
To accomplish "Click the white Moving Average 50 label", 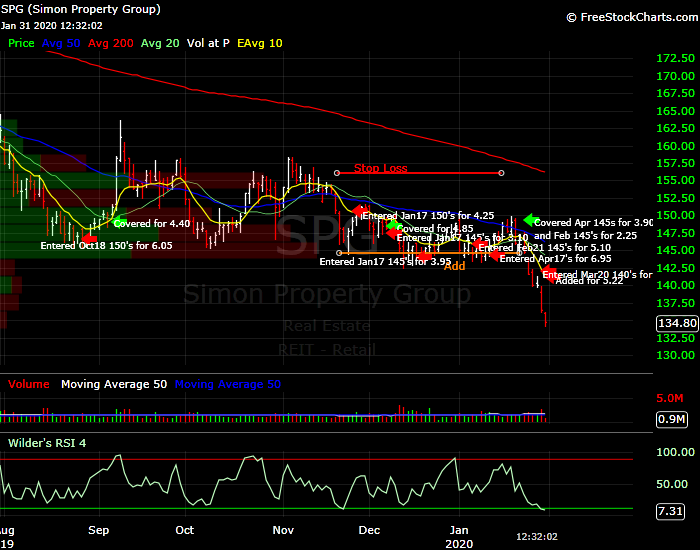I will click(x=114, y=384).
